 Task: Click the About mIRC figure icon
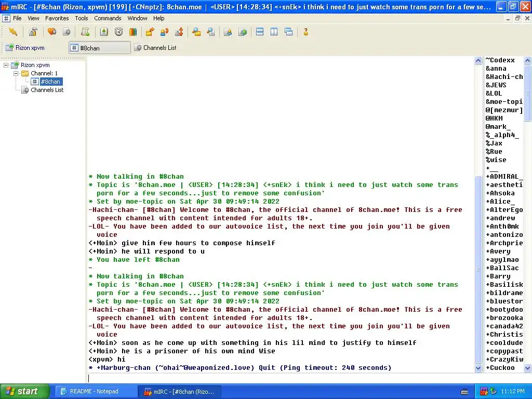[x=305, y=32]
